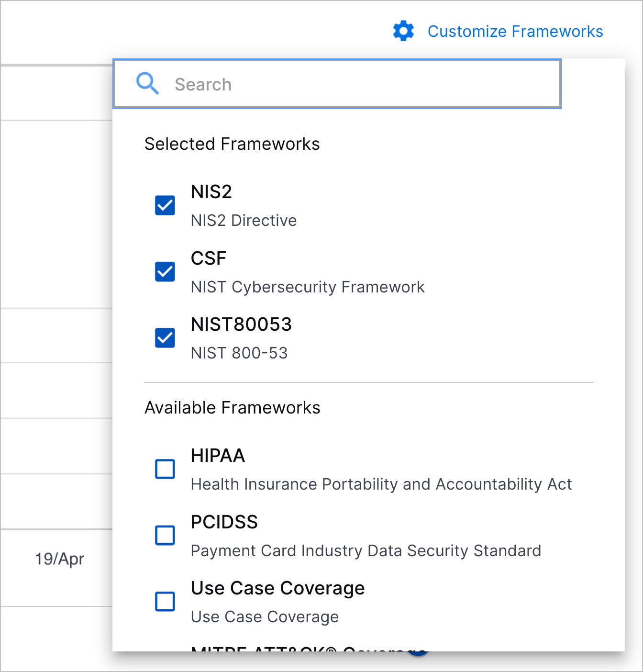Image resolution: width=643 pixels, height=672 pixels.
Task: Uncheck the NIS2 framework checkbox
Action: [x=165, y=205]
